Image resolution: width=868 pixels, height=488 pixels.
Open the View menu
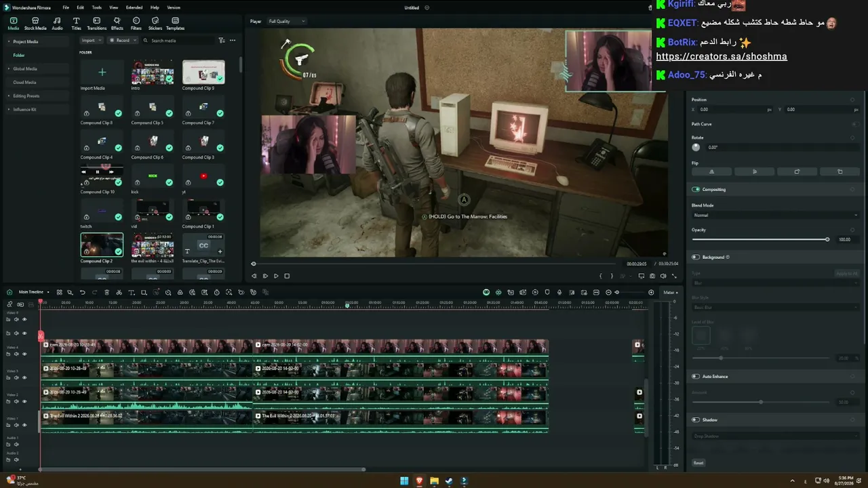113,7
